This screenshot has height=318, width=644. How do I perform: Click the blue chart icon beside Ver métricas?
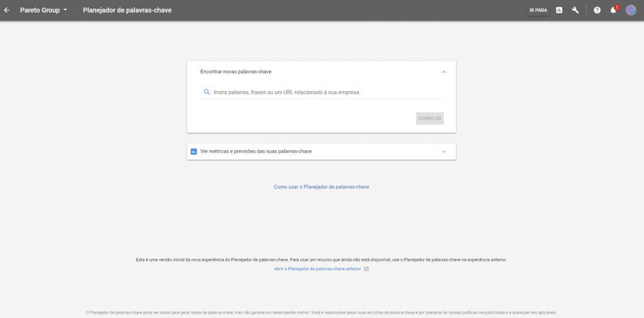click(x=194, y=151)
